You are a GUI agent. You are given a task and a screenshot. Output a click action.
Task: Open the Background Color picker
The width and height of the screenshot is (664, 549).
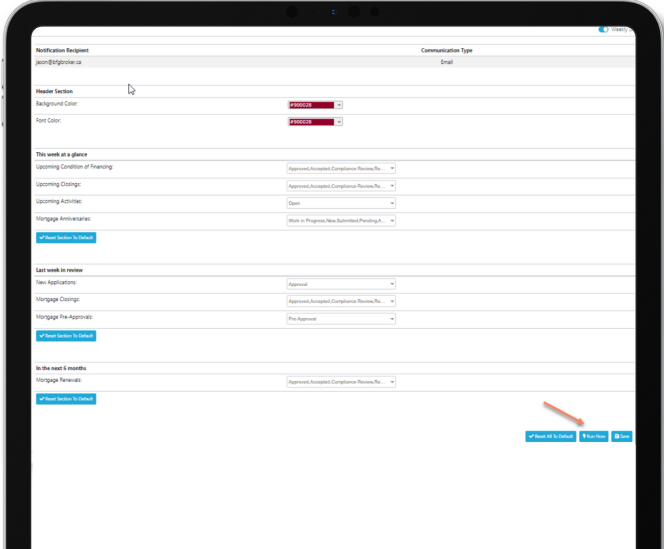click(310, 104)
